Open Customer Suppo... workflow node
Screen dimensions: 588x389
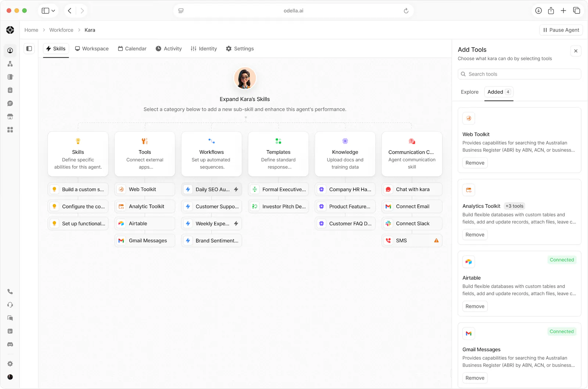coord(212,207)
